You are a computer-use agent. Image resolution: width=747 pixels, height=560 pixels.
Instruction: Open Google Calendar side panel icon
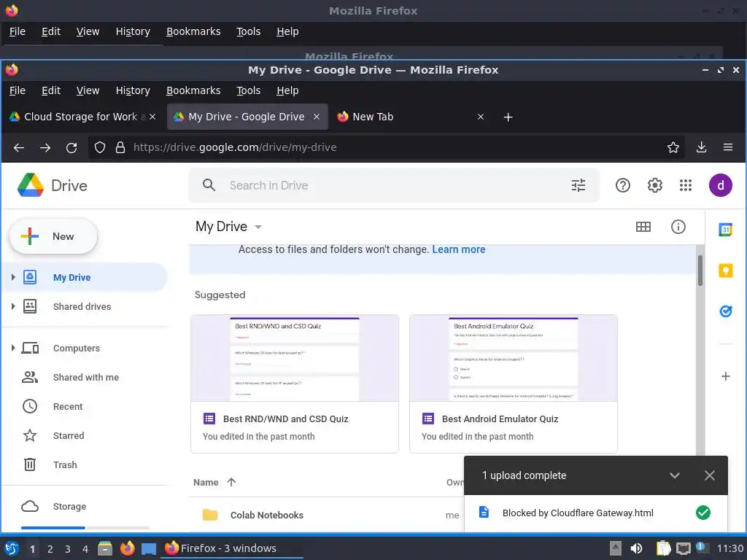[725, 230]
